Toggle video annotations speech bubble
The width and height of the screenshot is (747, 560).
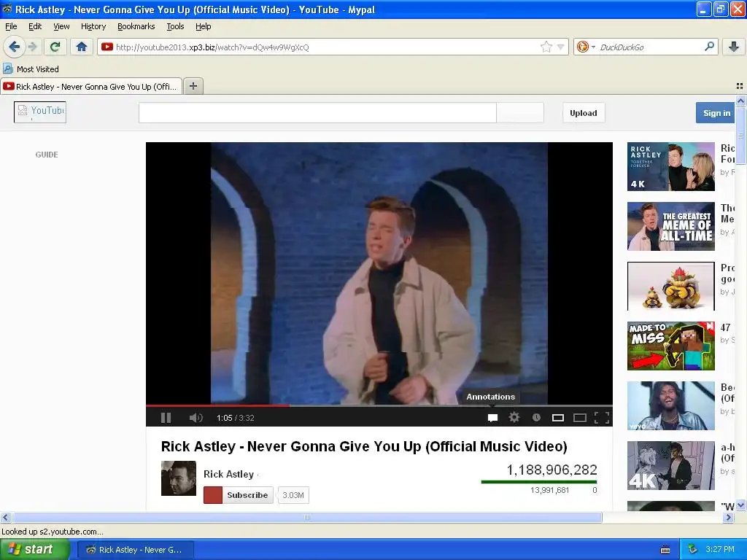coord(492,418)
